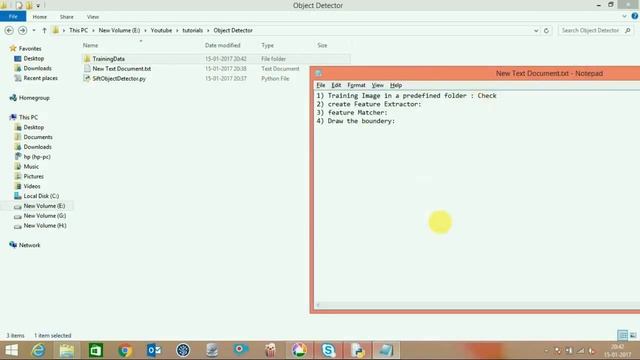The width and height of the screenshot is (640, 360).
Task: Click Notepad title bar icon
Action: 319,73
